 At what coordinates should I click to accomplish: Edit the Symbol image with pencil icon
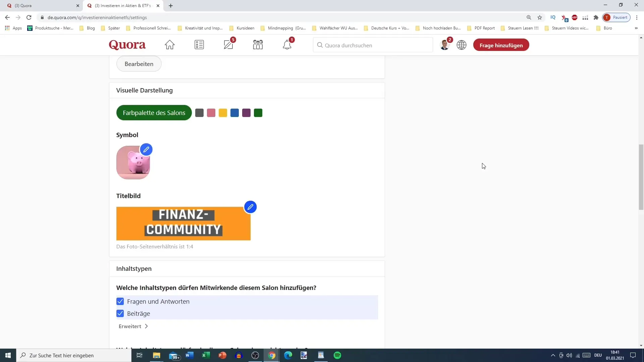(146, 149)
